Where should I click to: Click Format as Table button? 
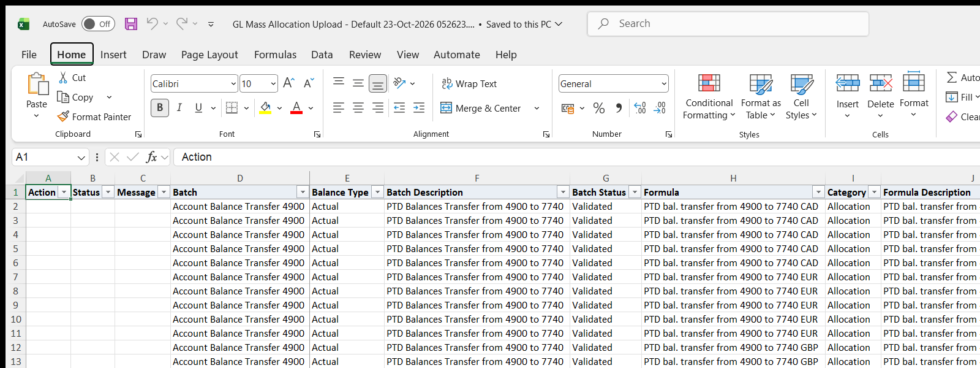[x=761, y=97]
